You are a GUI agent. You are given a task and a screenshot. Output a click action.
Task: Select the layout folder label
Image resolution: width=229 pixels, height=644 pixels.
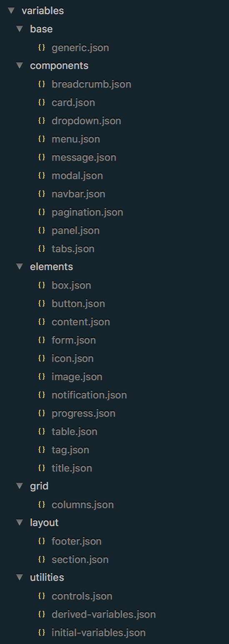click(44, 523)
